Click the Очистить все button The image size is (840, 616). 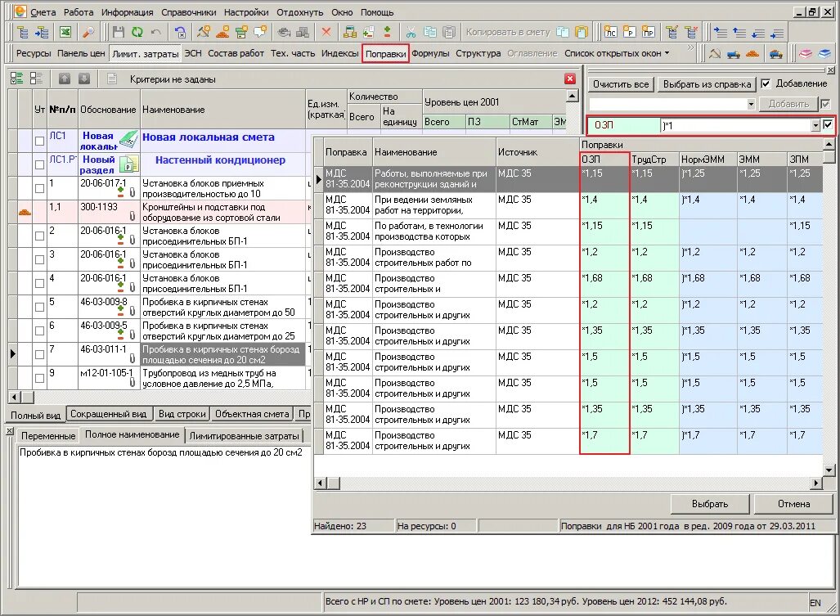click(x=621, y=84)
